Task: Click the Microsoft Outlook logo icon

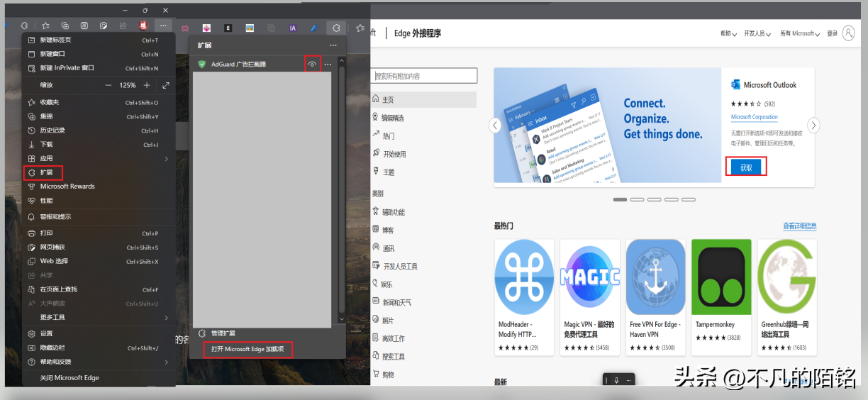Action: pyautogui.click(x=735, y=84)
